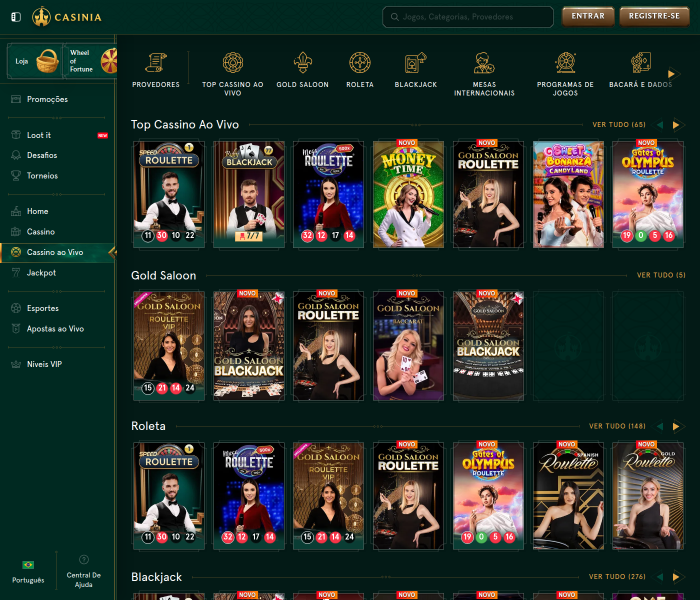Open Sweet Bonanza Candyland card
Viewport: 700px width, 600px height.
[x=568, y=194]
